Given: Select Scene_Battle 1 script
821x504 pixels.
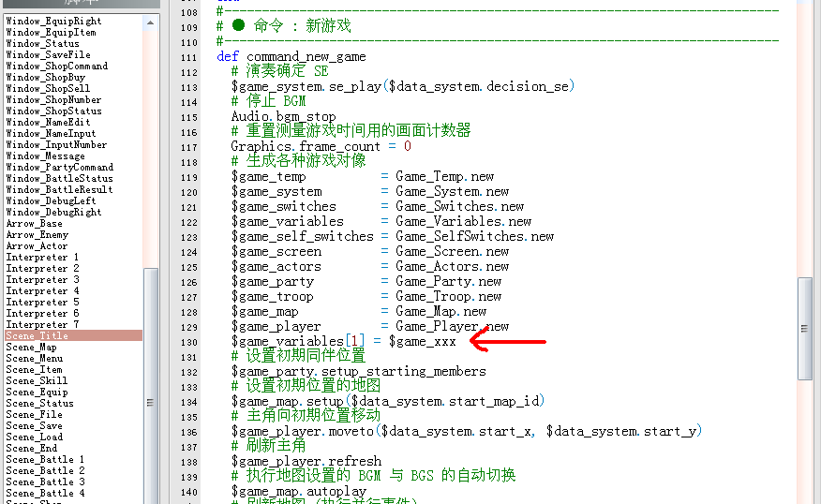Looking at the screenshot, I should pyautogui.click(x=45, y=460).
